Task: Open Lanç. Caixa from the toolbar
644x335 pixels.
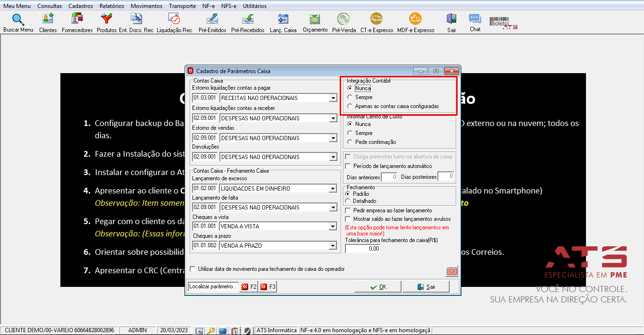Action: tap(283, 22)
